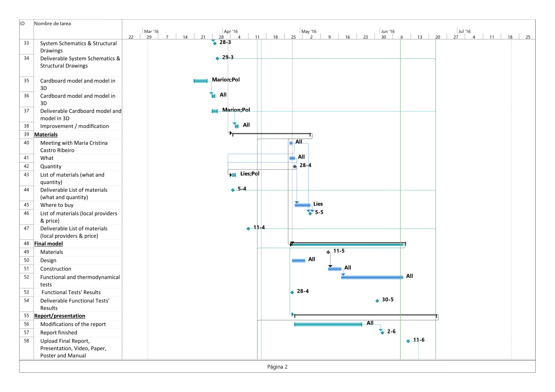Select the Report/presentation summary task
The image size is (555, 392).
(60, 316)
